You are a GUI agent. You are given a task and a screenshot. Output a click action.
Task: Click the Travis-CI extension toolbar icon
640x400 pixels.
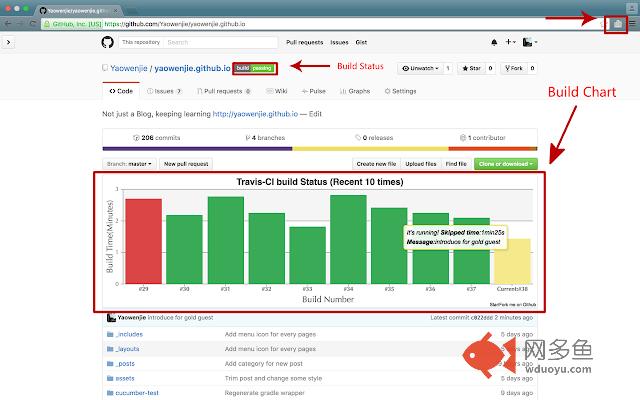click(618, 24)
